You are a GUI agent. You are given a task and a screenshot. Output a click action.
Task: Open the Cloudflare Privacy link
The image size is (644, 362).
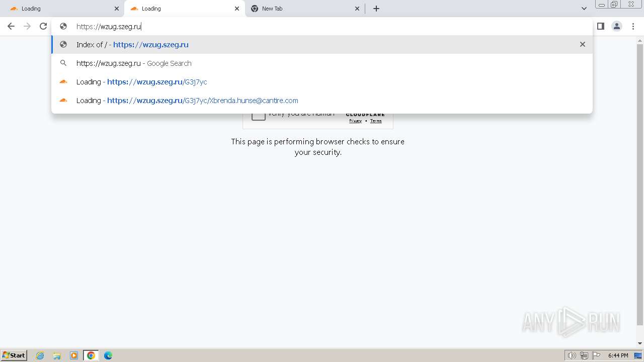pos(356,121)
